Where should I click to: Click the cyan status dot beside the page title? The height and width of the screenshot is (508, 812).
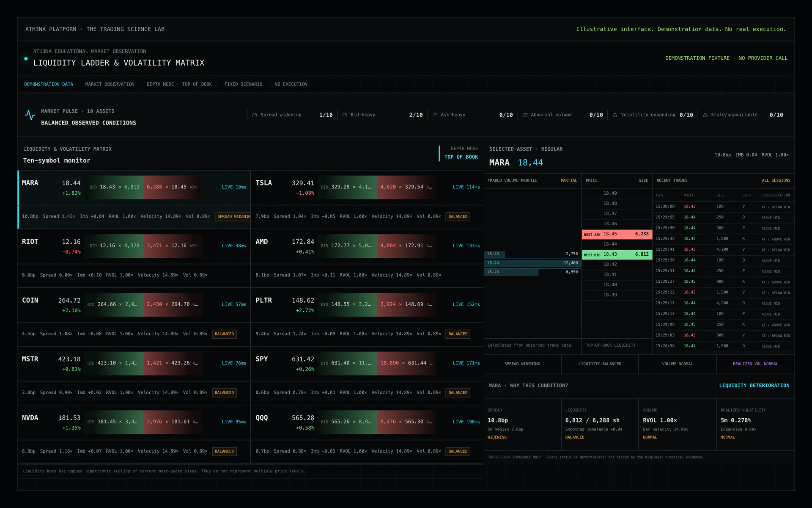[x=26, y=59]
